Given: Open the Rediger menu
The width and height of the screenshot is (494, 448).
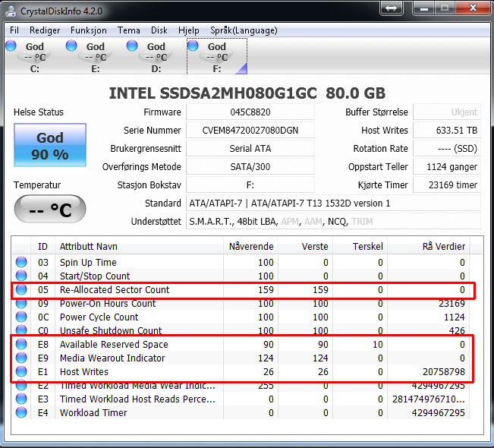Looking at the screenshot, I should point(45,30).
